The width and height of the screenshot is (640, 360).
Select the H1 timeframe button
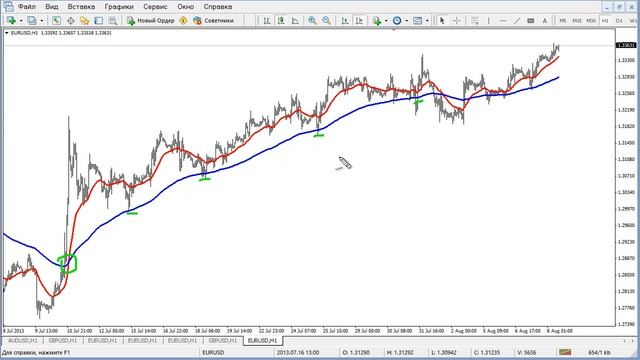(605, 20)
